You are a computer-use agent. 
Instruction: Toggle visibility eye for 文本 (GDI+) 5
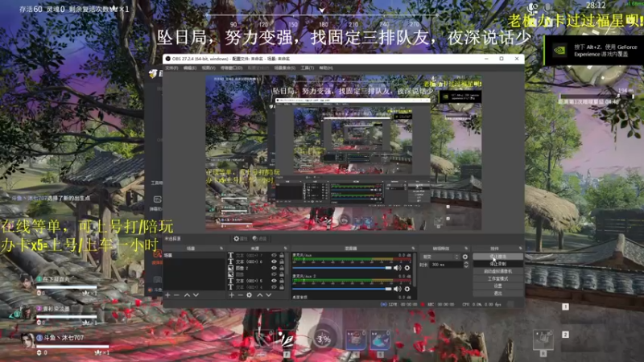click(x=274, y=281)
